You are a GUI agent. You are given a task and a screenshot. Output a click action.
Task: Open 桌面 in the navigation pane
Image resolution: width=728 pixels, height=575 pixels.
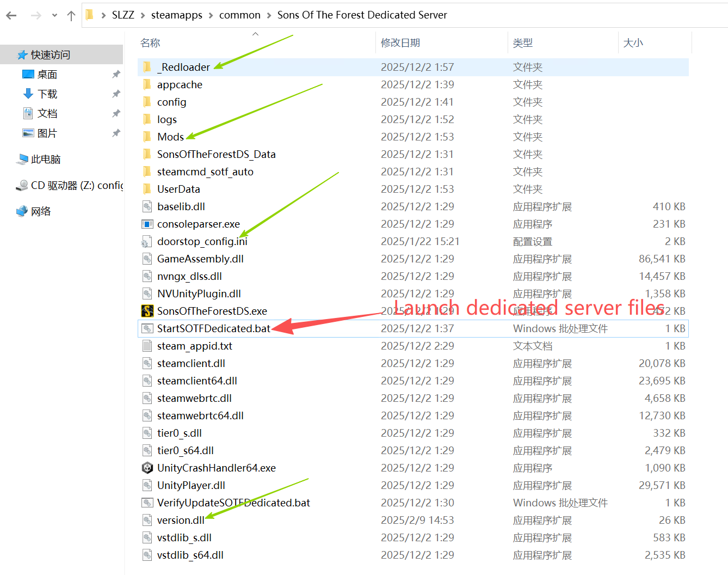point(47,75)
